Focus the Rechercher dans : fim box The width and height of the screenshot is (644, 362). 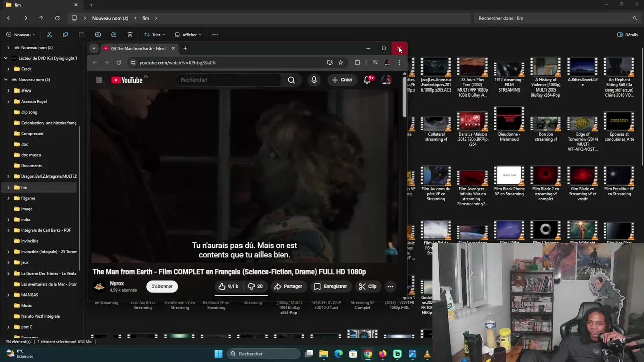coord(557,18)
